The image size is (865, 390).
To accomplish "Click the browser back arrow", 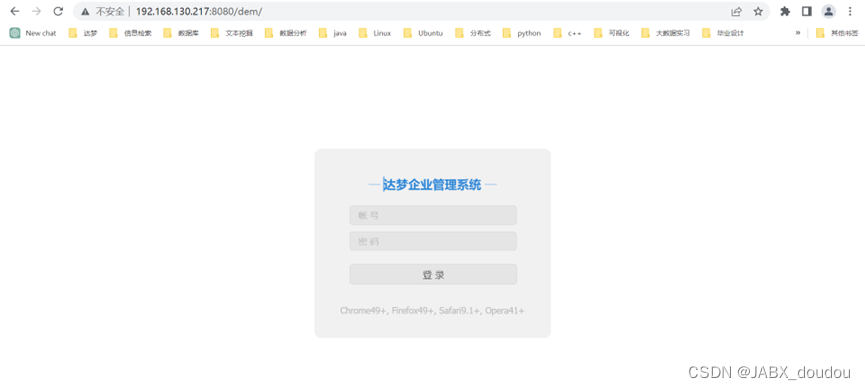I will [15, 11].
